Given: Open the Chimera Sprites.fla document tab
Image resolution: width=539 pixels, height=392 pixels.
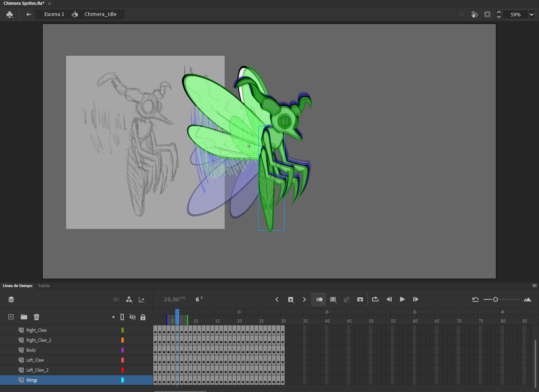Looking at the screenshot, I should click(25, 3).
